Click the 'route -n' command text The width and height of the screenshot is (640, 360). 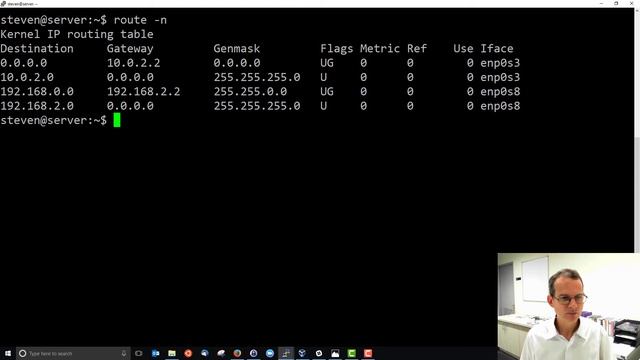coord(140,20)
